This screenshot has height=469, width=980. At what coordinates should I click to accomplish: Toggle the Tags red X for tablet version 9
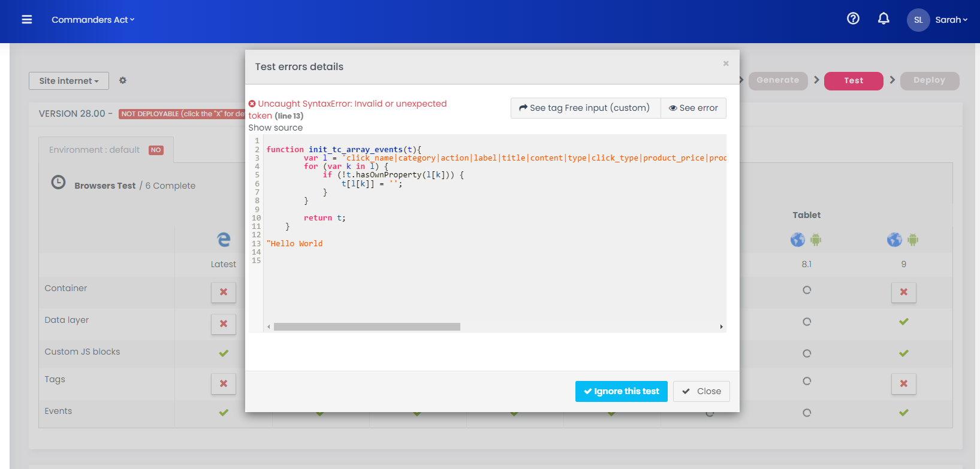[903, 383]
